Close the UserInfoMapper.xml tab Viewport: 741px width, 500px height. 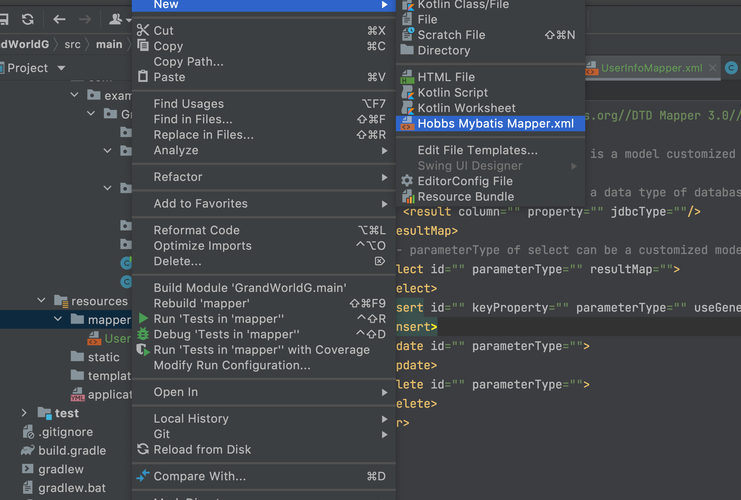tap(712, 68)
